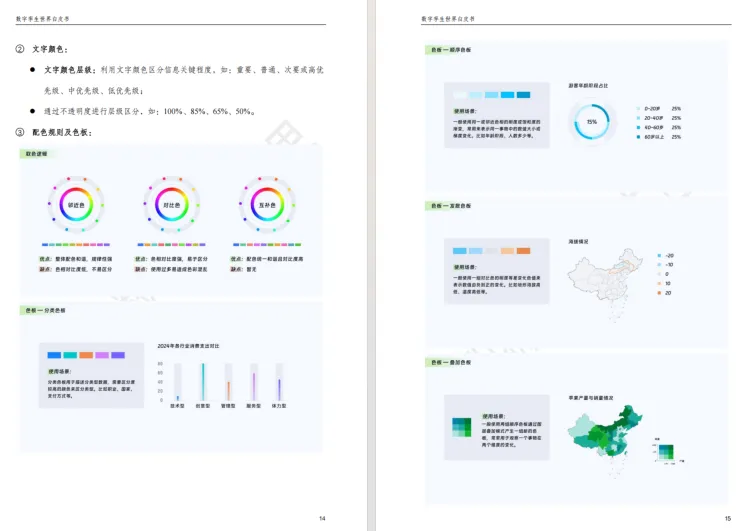Viewport: 751px width, 531px height.
Task: Click the 2024 consumption bar chart title
Action: 188,346
